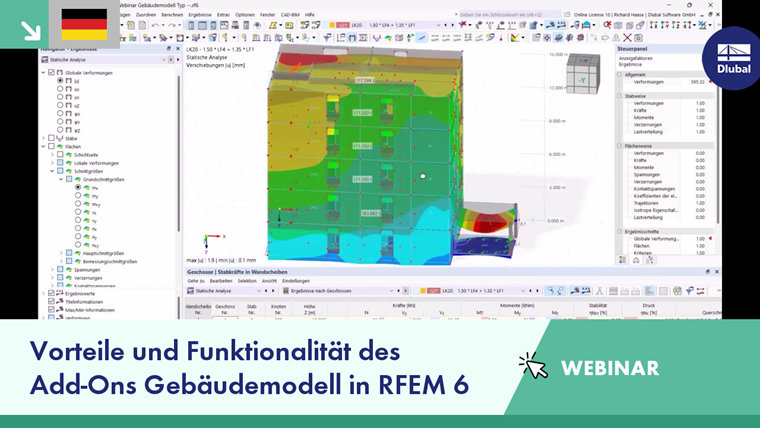Toggle the Titelinformationen checkbox
The height and width of the screenshot is (428, 760).
click(x=51, y=301)
